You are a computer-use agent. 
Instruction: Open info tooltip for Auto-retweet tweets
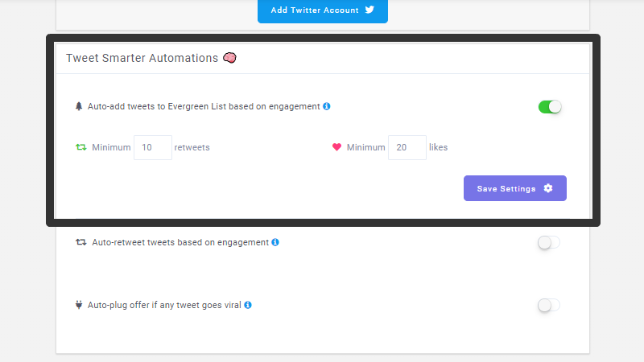click(x=275, y=242)
